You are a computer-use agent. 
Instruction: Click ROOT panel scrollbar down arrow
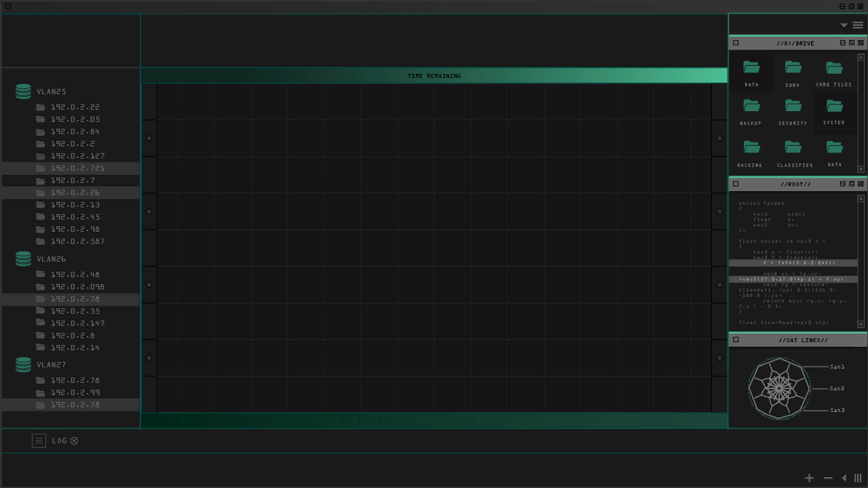point(861,325)
